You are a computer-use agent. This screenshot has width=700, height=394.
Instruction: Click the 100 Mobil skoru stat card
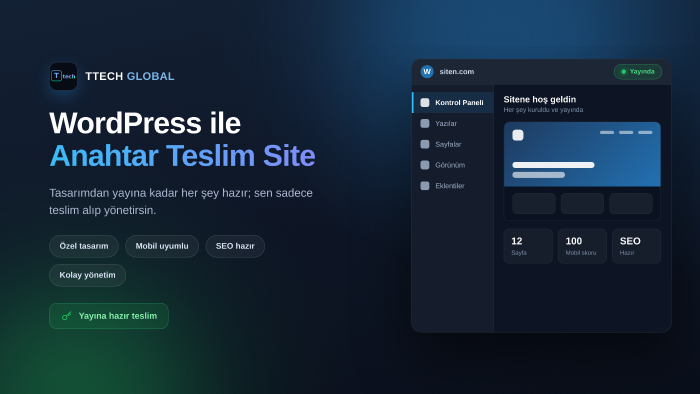(582, 246)
